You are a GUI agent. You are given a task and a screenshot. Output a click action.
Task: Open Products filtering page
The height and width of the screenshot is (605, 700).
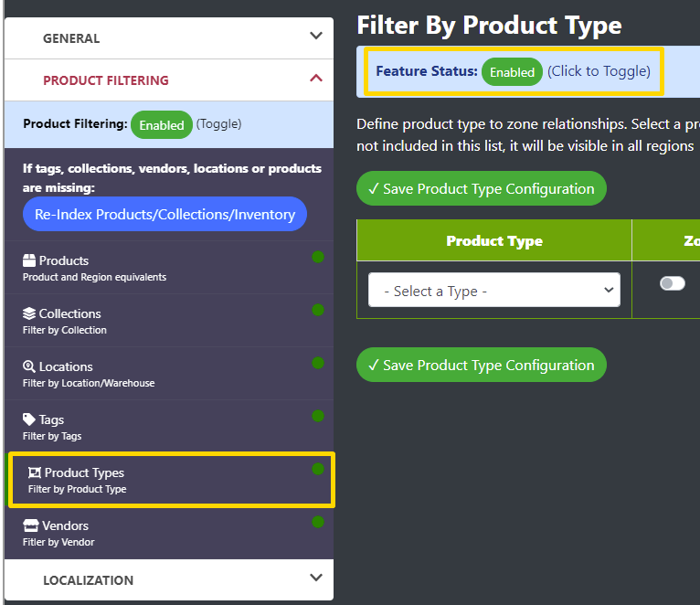click(169, 268)
